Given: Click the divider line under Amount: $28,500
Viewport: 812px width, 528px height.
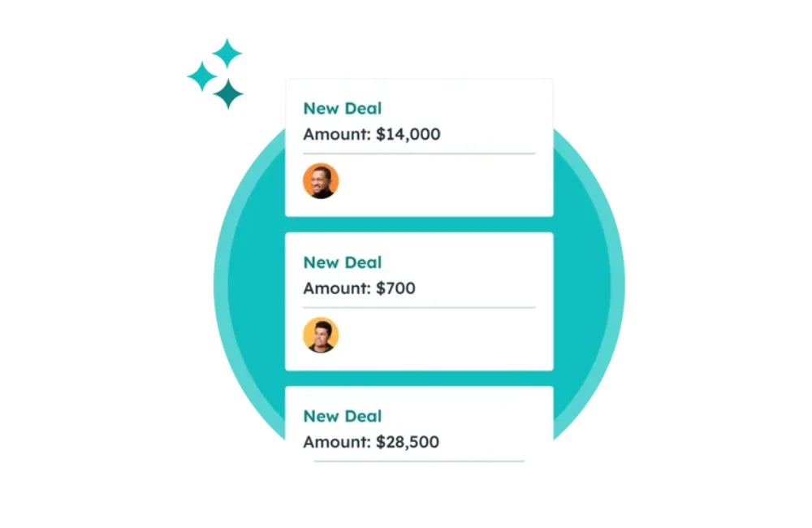Looking at the screenshot, I should [419, 461].
